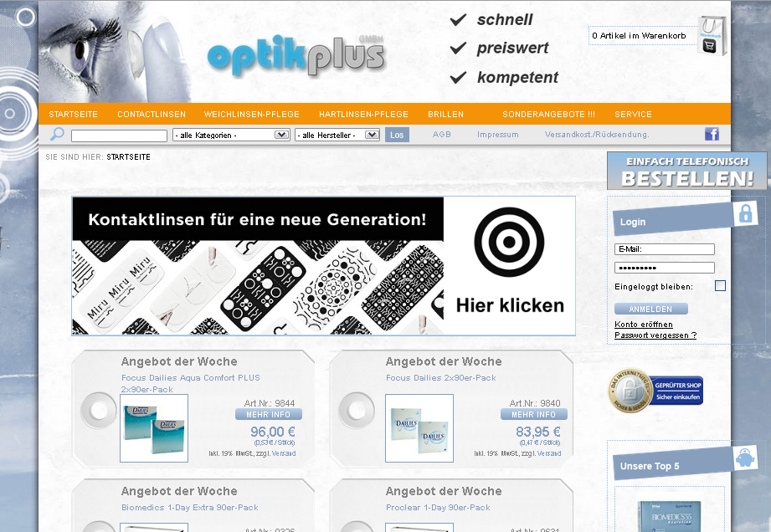Open the Versandkost./Rücksendung link
The width and height of the screenshot is (771, 532).
tap(597, 134)
